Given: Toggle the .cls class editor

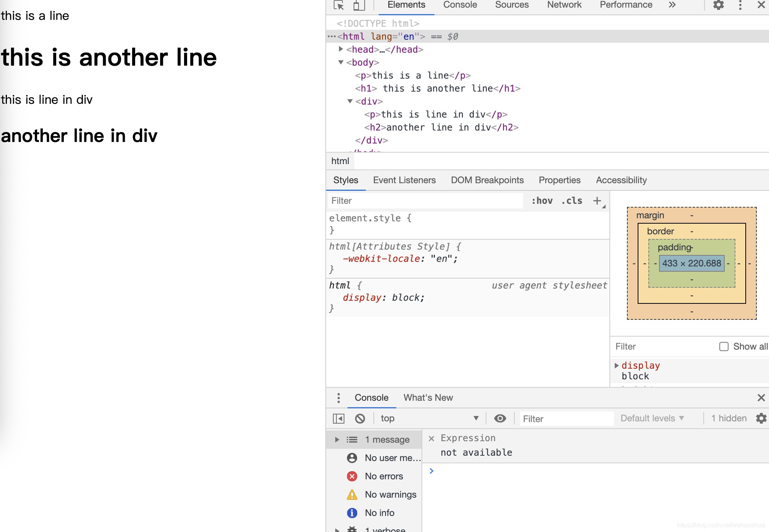Looking at the screenshot, I should pos(572,201).
